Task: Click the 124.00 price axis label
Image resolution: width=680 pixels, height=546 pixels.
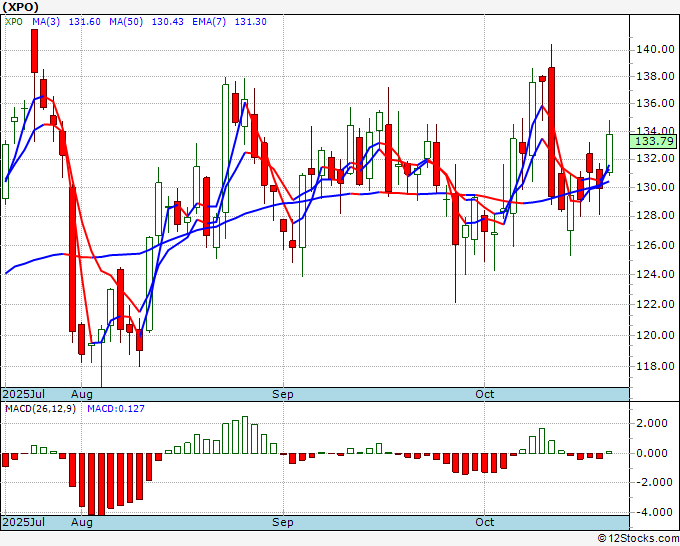Action: (x=655, y=274)
